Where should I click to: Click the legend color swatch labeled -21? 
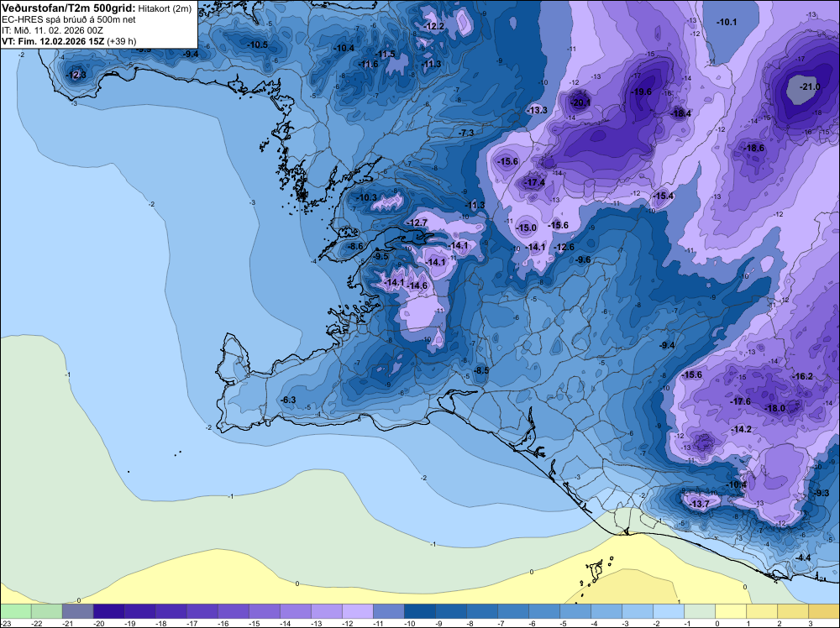pyautogui.click(x=77, y=611)
